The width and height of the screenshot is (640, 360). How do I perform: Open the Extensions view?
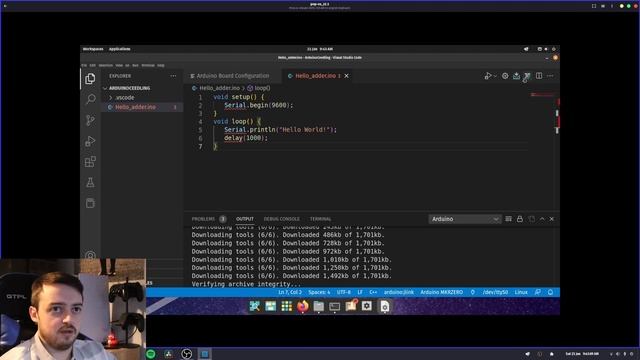[x=90, y=162]
